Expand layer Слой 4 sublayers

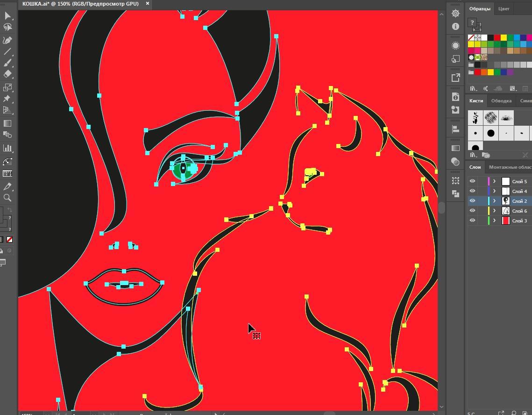tap(494, 191)
